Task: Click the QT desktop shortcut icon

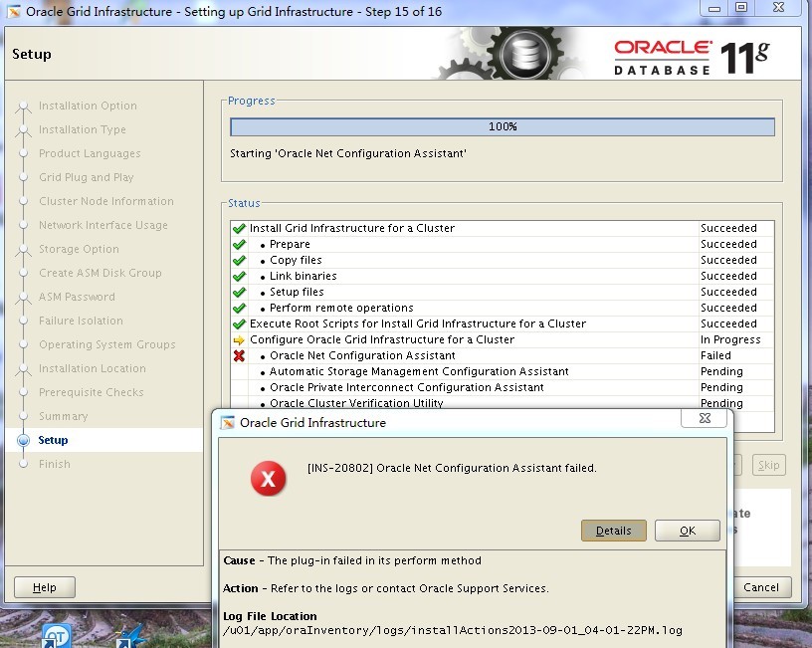Action: pos(57,636)
